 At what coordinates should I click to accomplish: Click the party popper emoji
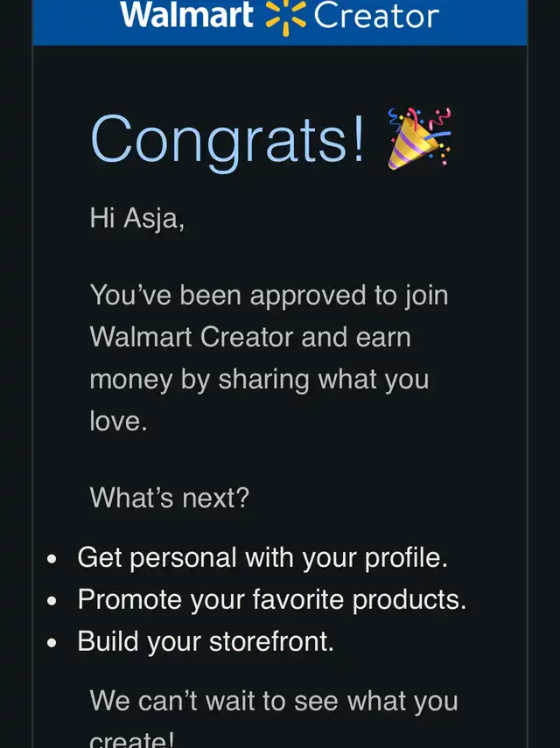click(x=419, y=139)
